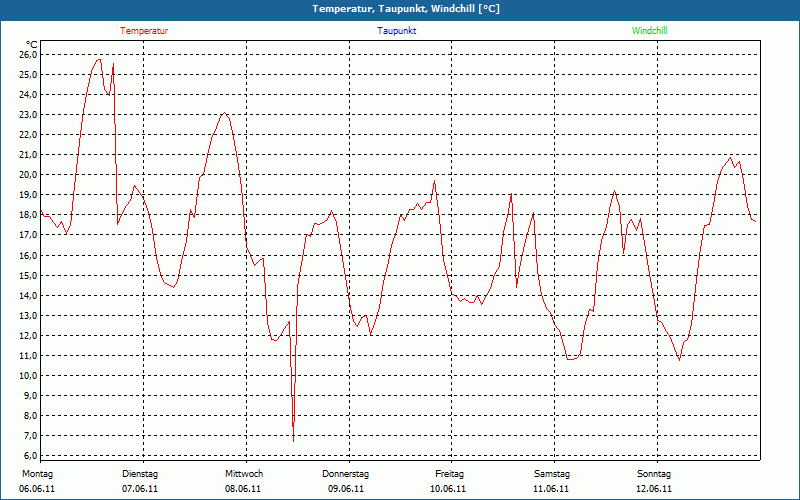Screen dimensions: 800x500
Task: Click the 9,0 y-axis value
Action: tap(30, 395)
